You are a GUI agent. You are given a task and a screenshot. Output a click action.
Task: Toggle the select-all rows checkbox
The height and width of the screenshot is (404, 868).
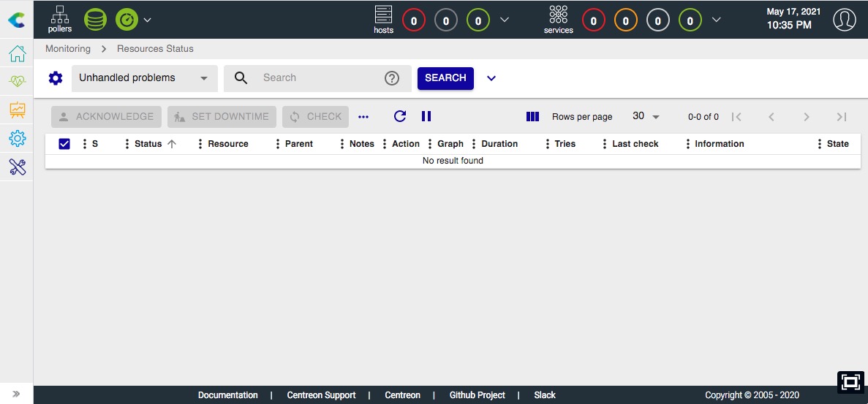click(x=64, y=144)
